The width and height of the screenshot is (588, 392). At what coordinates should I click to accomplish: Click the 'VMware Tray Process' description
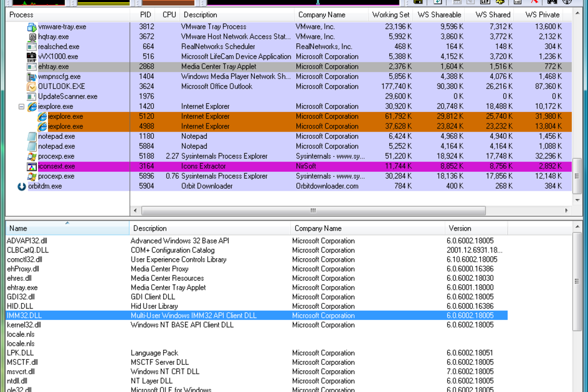[x=214, y=27]
